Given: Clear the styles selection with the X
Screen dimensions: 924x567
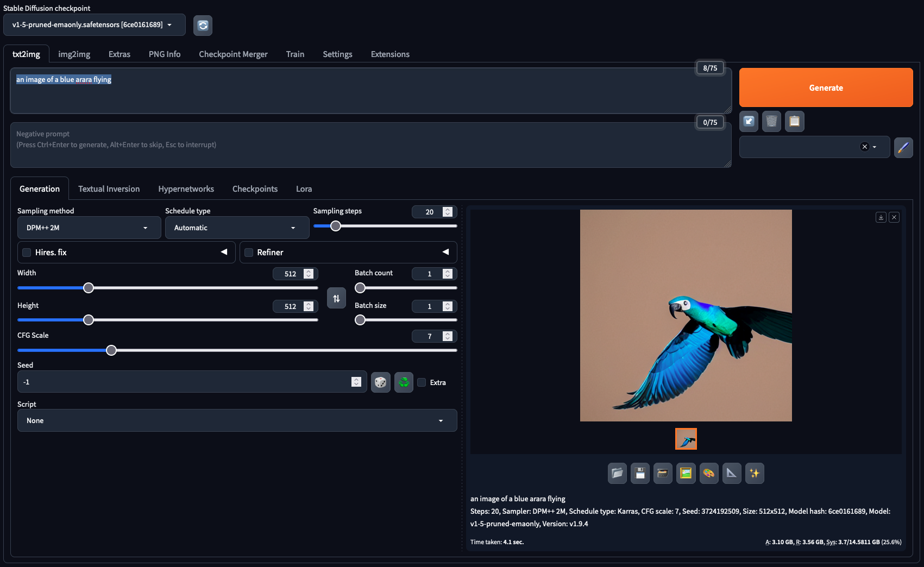Looking at the screenshot, I should coord(865,147).
